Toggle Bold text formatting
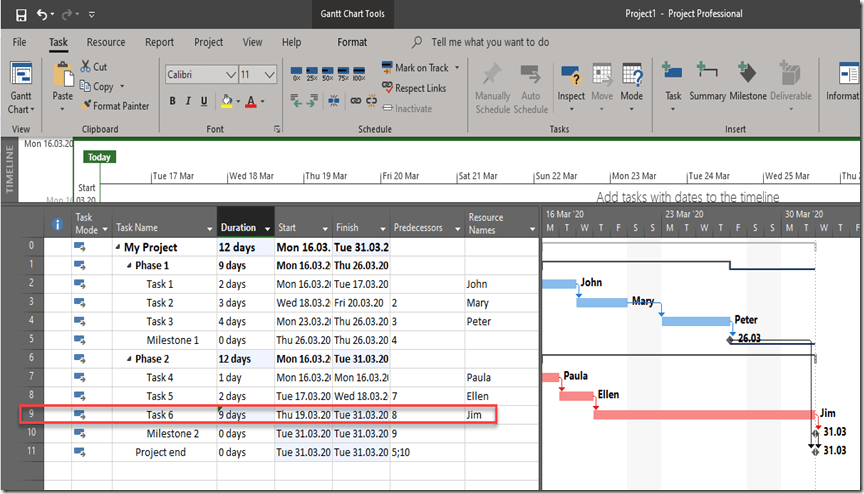864x494 pixels. [x=173, y=101]
